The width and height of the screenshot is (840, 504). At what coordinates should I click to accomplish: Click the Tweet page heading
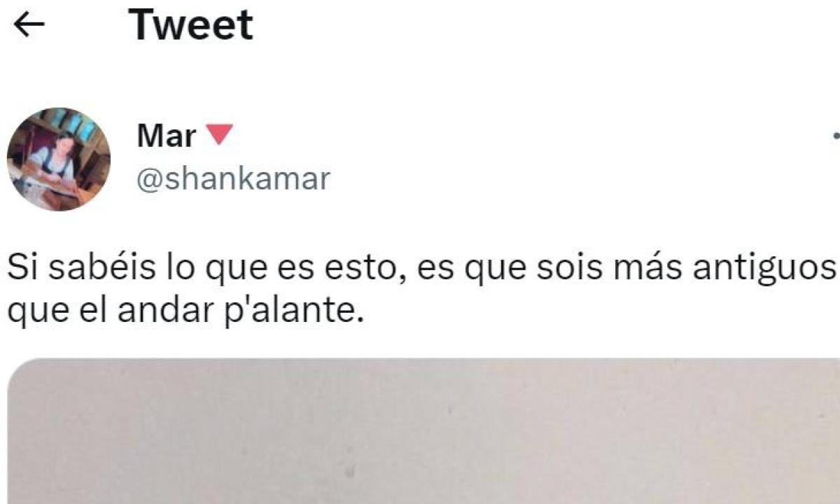[x=191, y=25]
